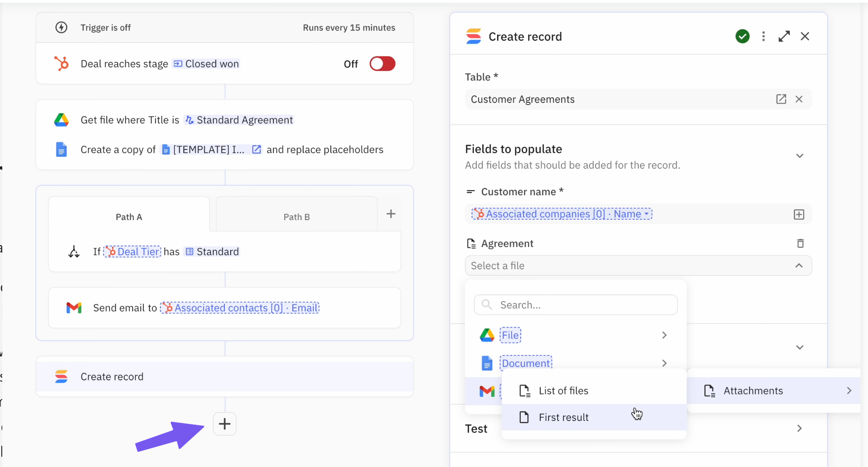The height and width of the screenshot is (467, 868).
Task: Click the chevron arrow next to Document option
Action: coord(664,363)
